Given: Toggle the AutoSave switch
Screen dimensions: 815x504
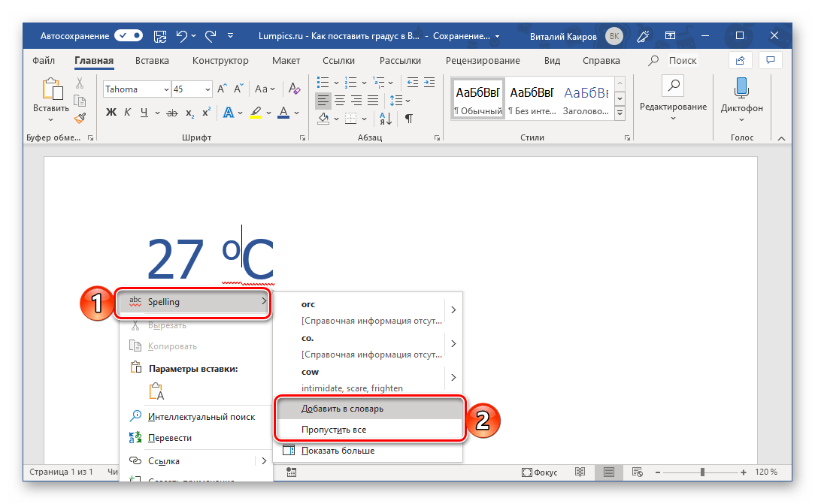Looking at the screenshot, I should coord(129,36).
